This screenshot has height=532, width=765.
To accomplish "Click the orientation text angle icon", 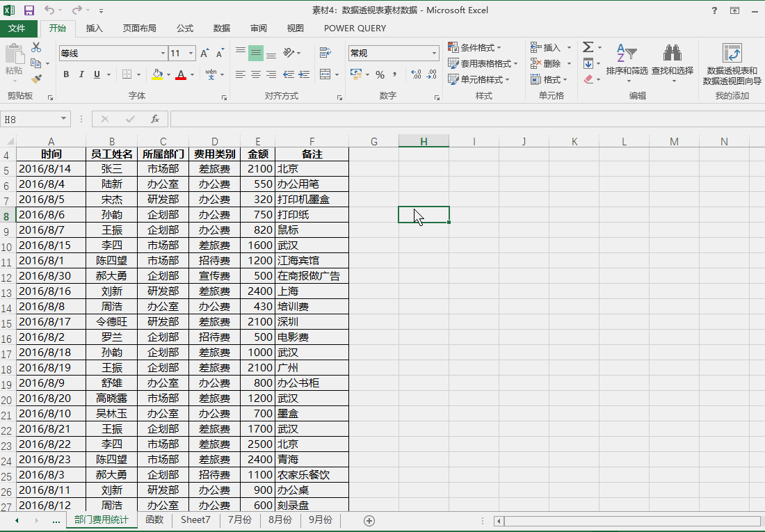I will (289, 52).
